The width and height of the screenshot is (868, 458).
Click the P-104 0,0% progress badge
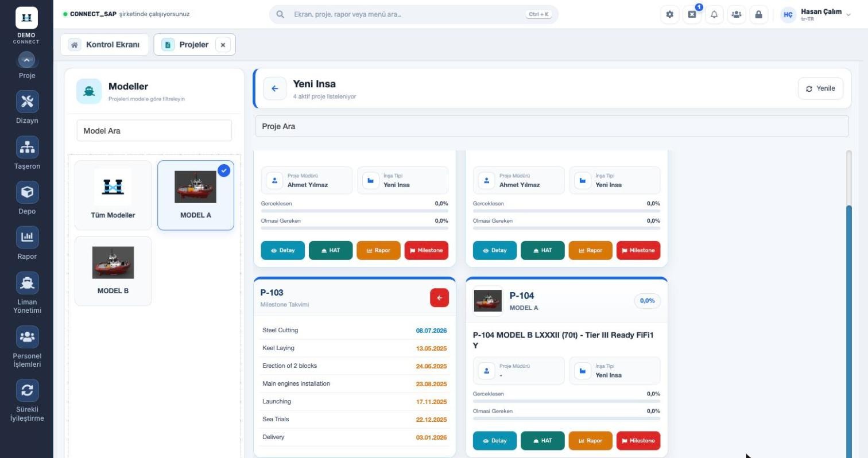point(647,301)
